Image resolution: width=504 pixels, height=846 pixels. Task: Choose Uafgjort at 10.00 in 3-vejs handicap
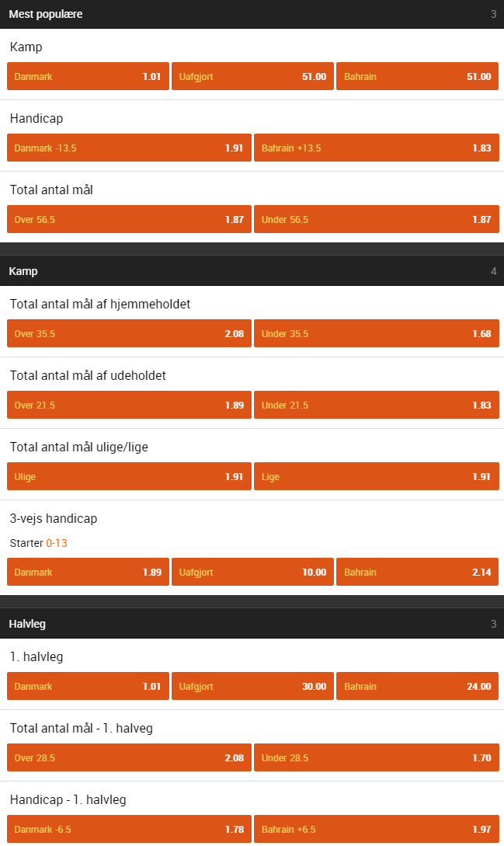(252, 572)
